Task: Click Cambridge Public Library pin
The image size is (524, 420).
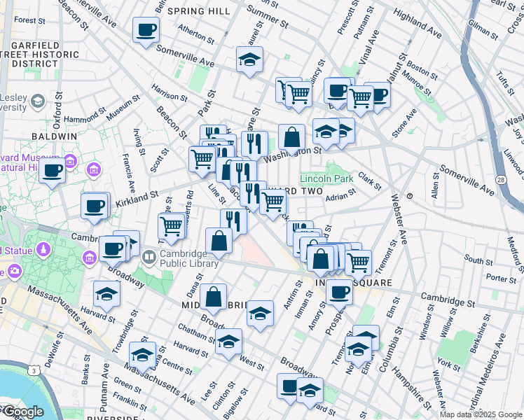Action: [149, 258]
